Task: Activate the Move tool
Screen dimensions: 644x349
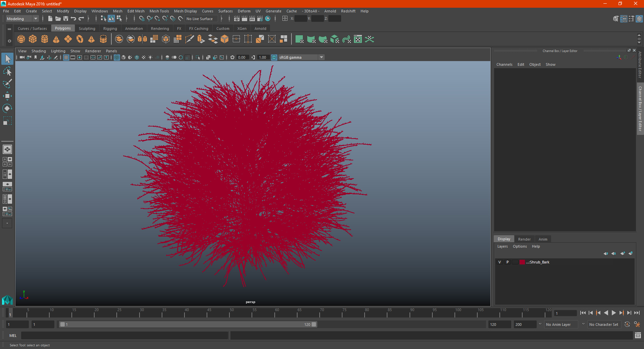Action: pos(7,96)
